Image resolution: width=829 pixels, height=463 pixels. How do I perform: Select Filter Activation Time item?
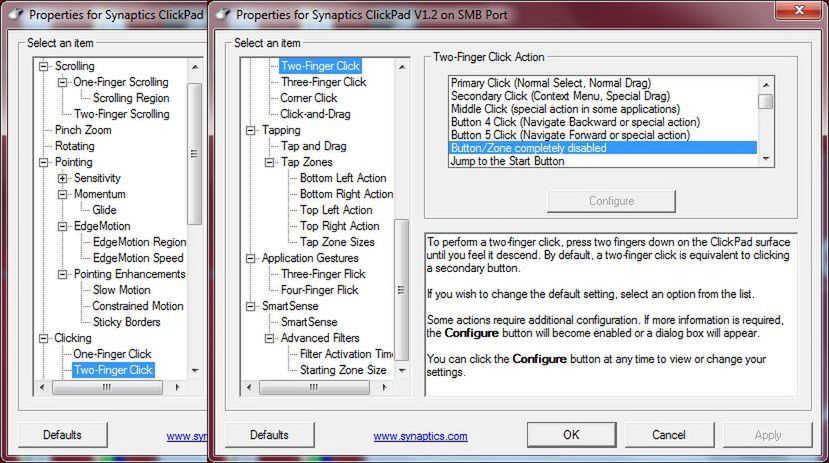(x=346, y=354)
